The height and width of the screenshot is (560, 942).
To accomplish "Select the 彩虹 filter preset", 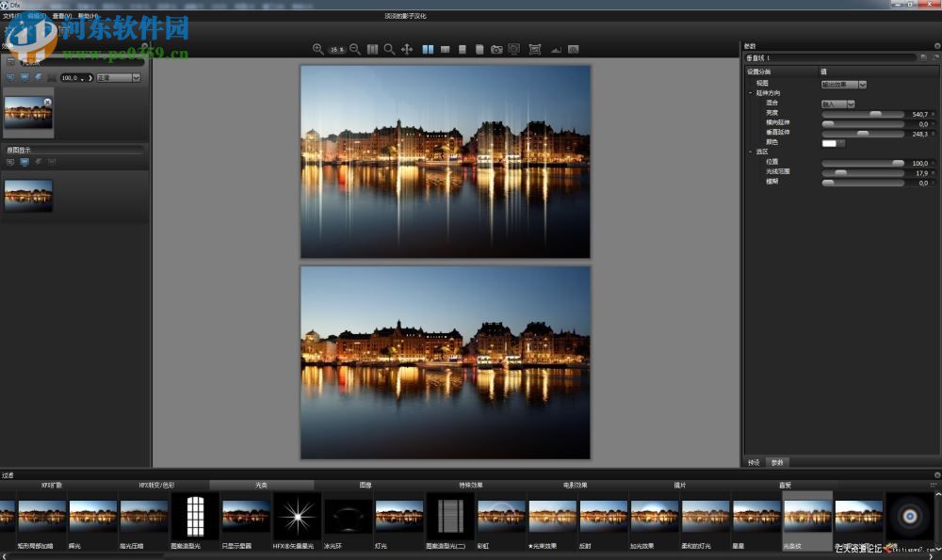I will 501,518.
